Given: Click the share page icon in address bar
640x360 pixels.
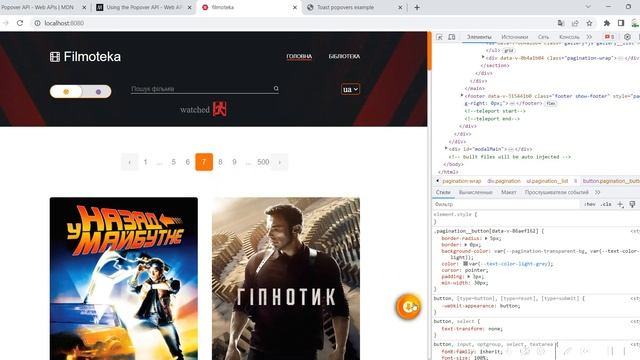Looking at the screenshot, I should tap(575, 23).
